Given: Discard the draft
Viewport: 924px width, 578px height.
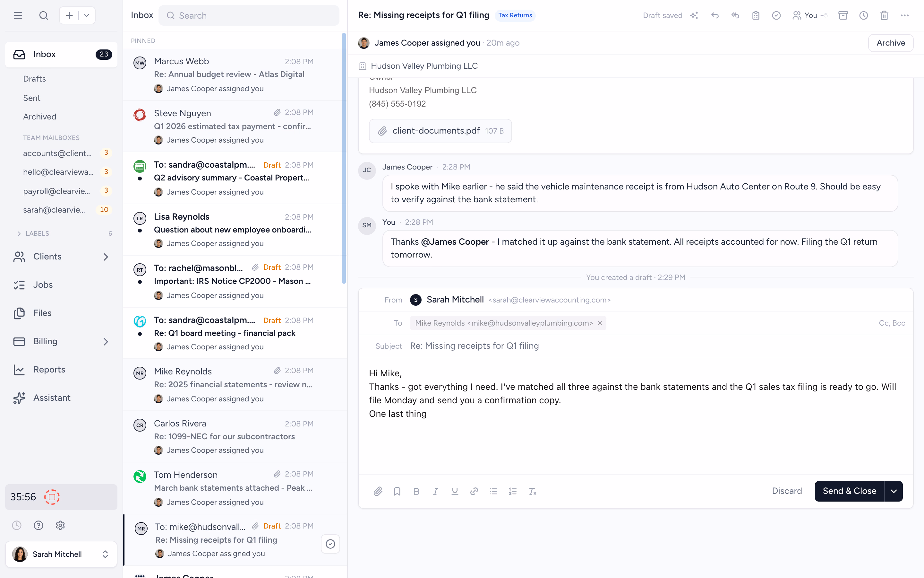Looking at the screenshot, I should tap(787, 491).
